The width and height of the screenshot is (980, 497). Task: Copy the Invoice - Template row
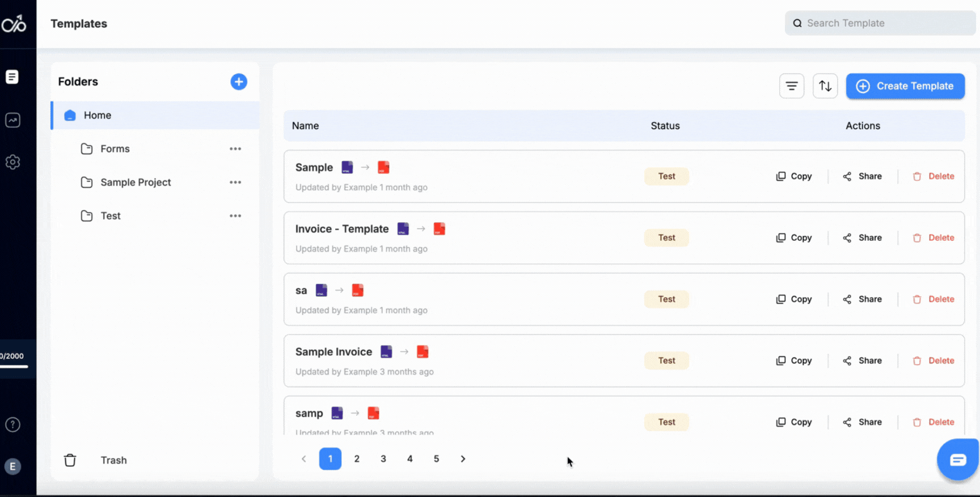[794, 238]
